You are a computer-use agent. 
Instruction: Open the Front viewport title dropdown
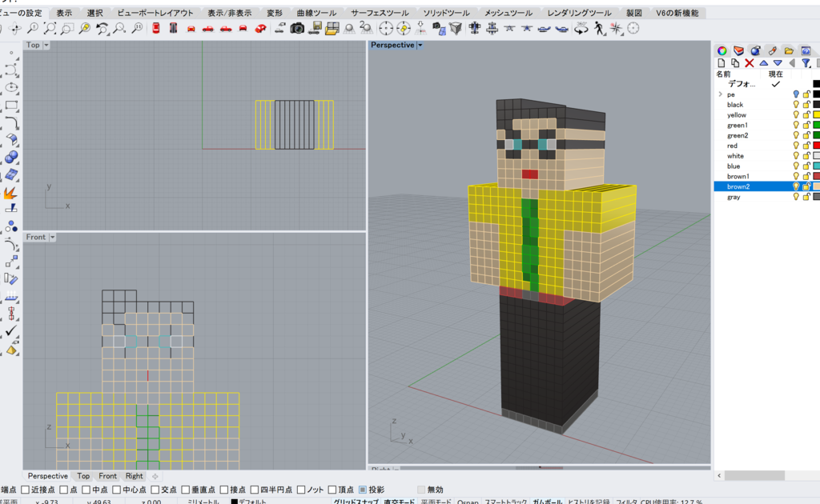[52, 237]
